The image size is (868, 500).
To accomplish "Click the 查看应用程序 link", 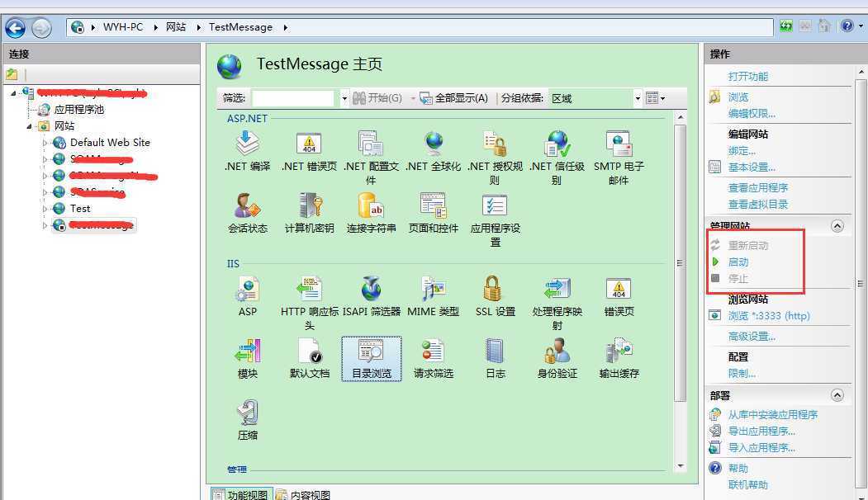I will [758, 187].
